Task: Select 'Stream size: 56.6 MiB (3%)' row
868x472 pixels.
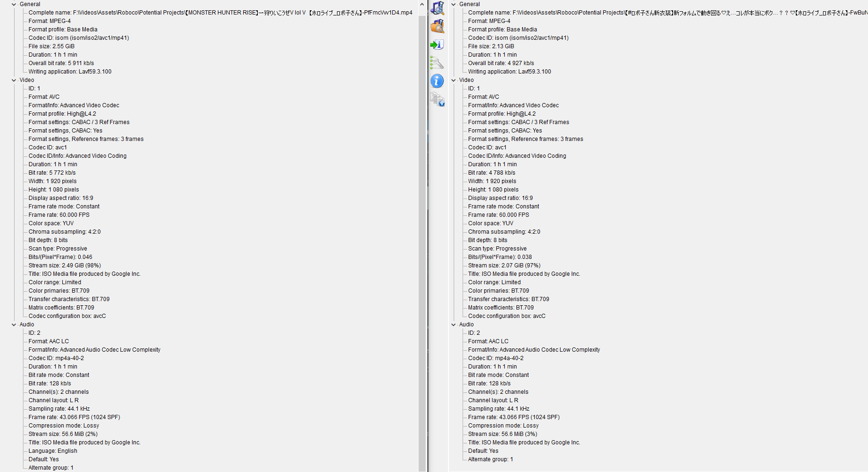Action: coord(503,434)
